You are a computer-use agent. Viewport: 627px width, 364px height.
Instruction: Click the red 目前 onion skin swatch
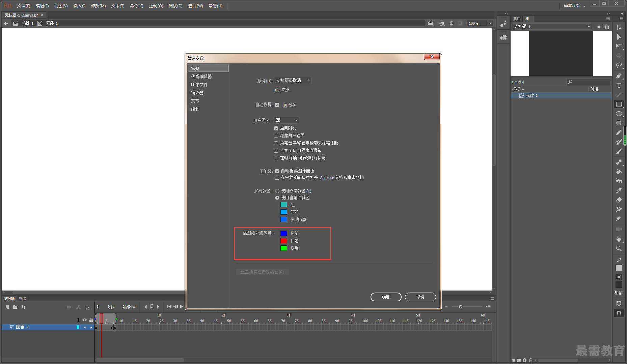coord(284,241)
